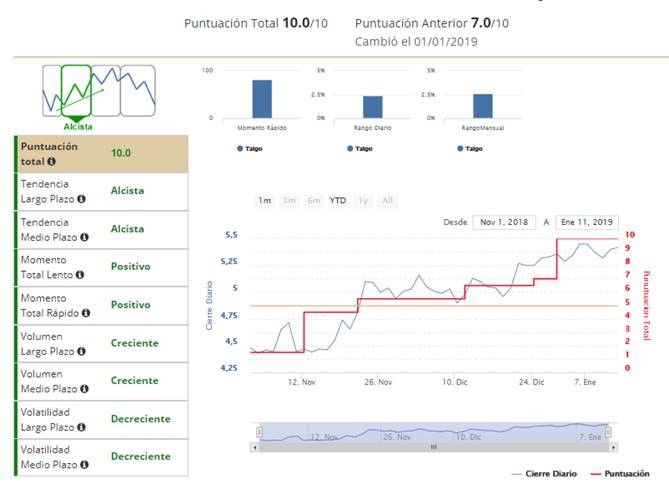669x484 pixels.
Task: Select the 6m range button
Action: 314,200
